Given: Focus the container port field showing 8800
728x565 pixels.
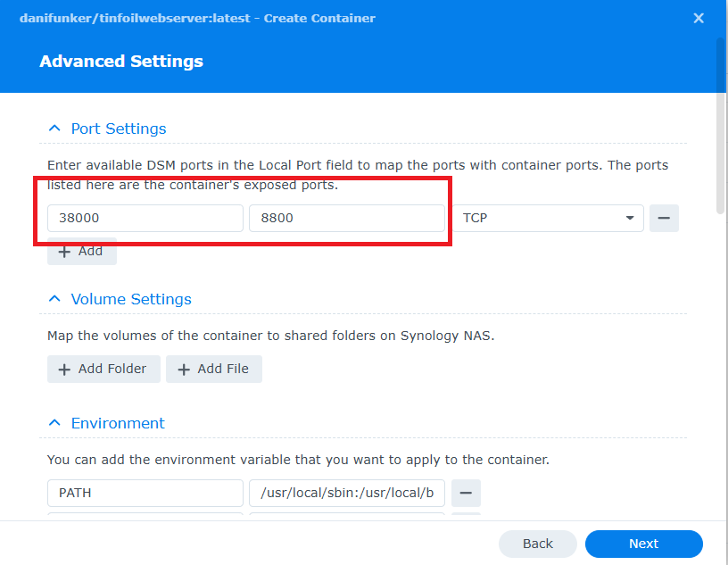Looking at the screenshot, I should 346,218.
